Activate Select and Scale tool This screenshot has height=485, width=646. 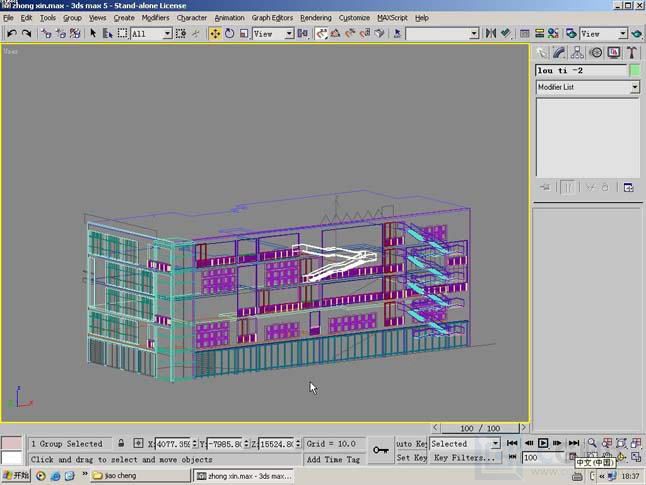tap(244, 33)
